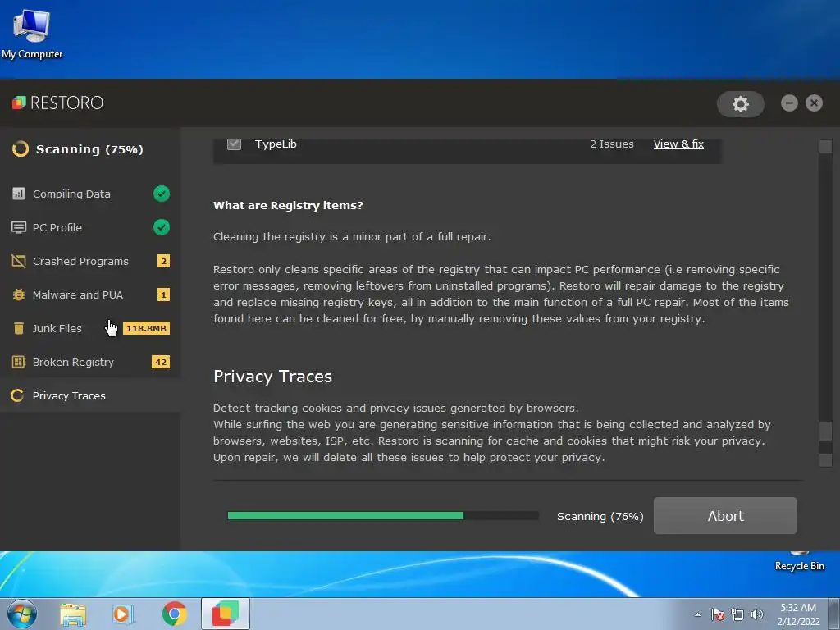The image size is (840, 630).
Task: Toggle the TypeLib checkbox
Action: point(234,144)
